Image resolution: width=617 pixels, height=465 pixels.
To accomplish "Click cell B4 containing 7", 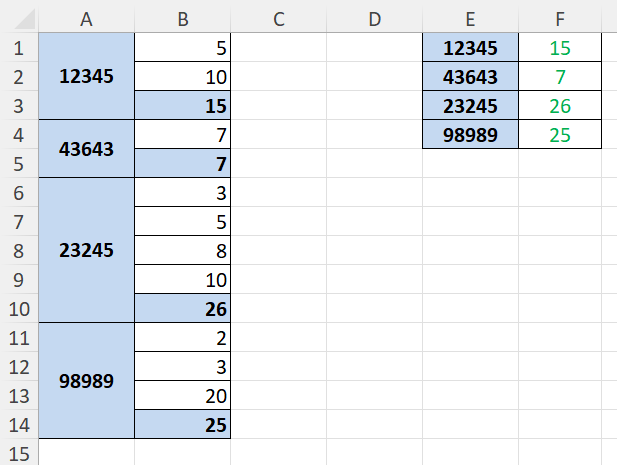I will (x=183, y=135).
